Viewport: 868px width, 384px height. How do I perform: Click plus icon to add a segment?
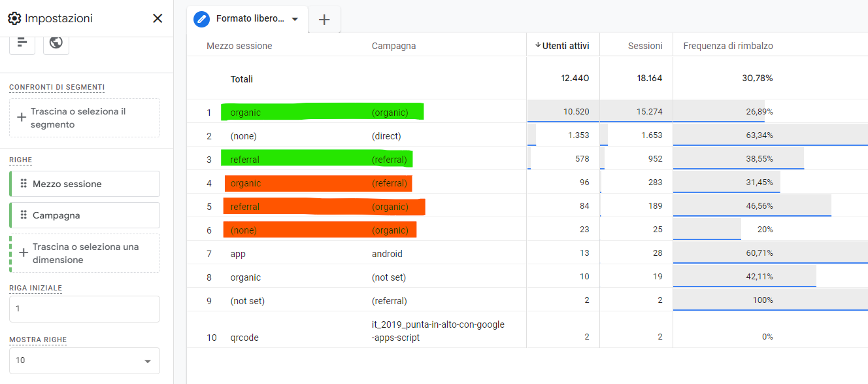(22, 118)
